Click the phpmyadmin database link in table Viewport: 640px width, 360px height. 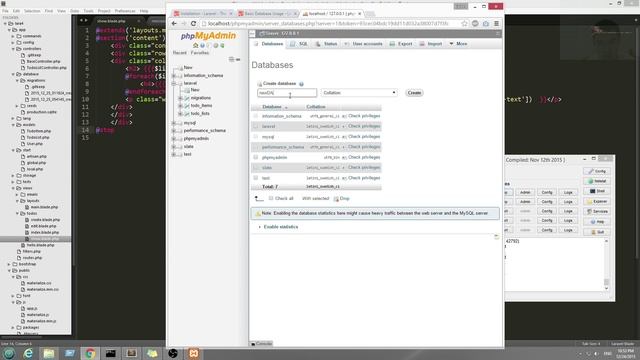(x=275, y=158)
